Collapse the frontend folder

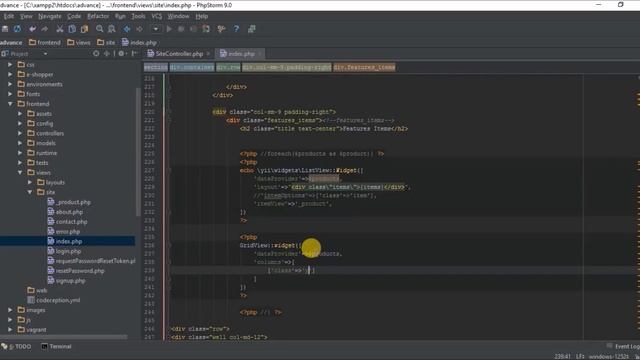point(10,104)
